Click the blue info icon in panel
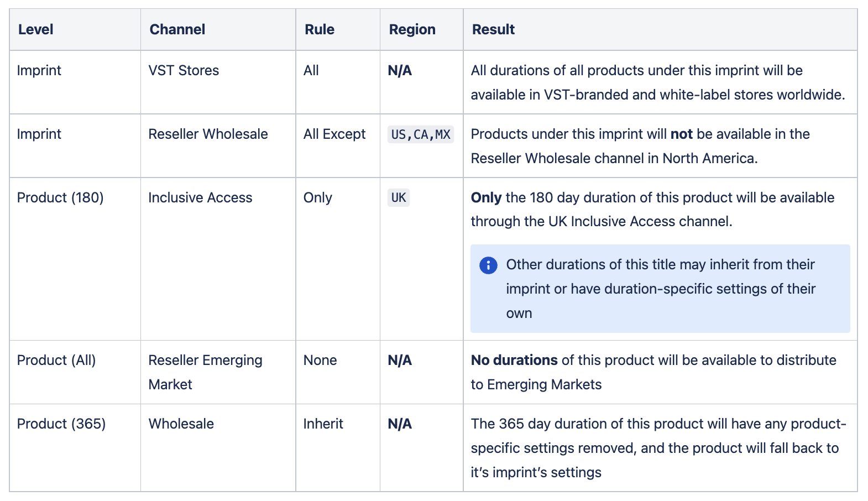Screen dimensions: 868x501 488,265
